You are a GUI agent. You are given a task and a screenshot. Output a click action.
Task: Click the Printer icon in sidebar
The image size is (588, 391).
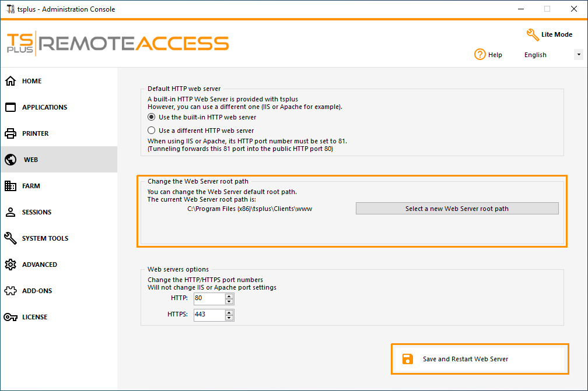coord(10,133)
